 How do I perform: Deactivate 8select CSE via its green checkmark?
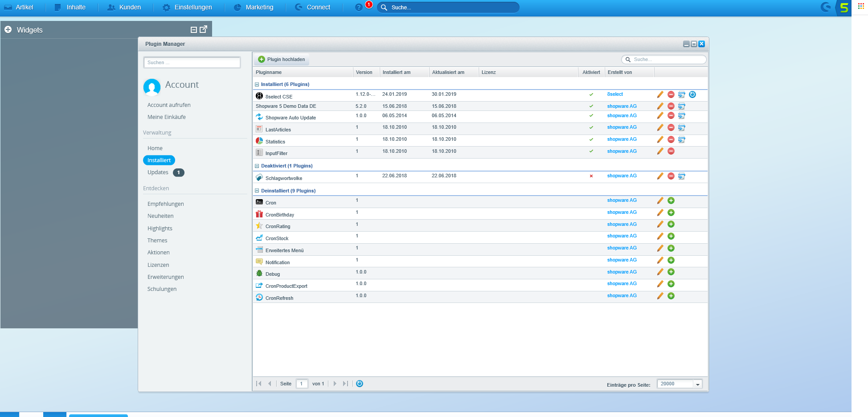pyautogui.click(x=591, y=94)
